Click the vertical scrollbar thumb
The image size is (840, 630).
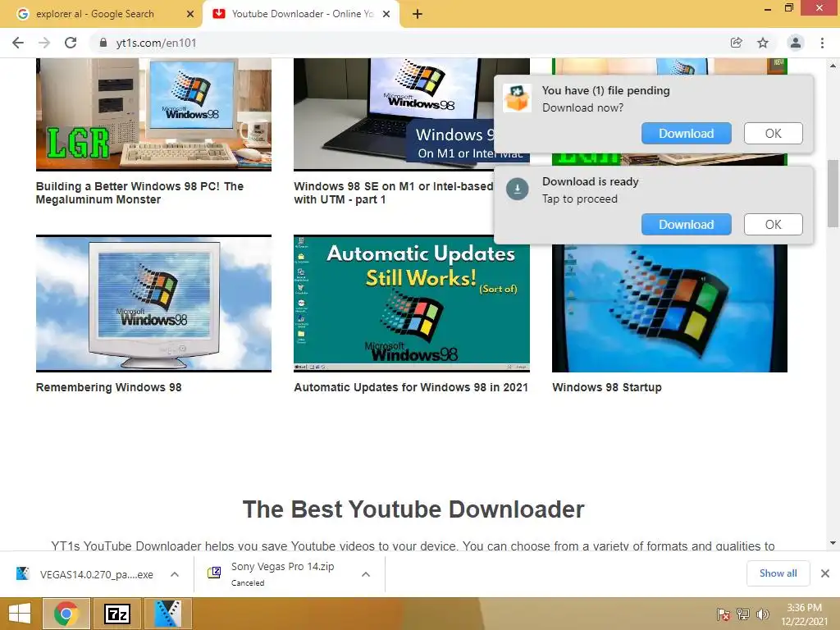[x=833, y=194]
